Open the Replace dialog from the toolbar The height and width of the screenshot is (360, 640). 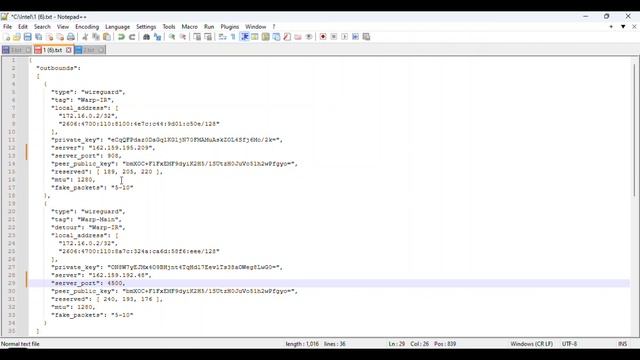[x=157, y=37]
